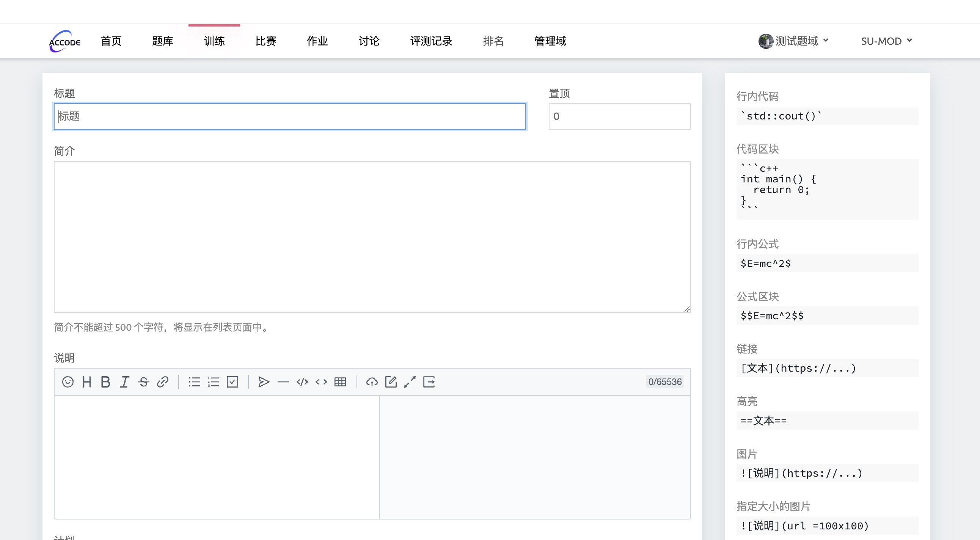The height and width of the screenshot is (540, 980).
Task: Click the ==文本== highlight example
Action: coord(827,421)
